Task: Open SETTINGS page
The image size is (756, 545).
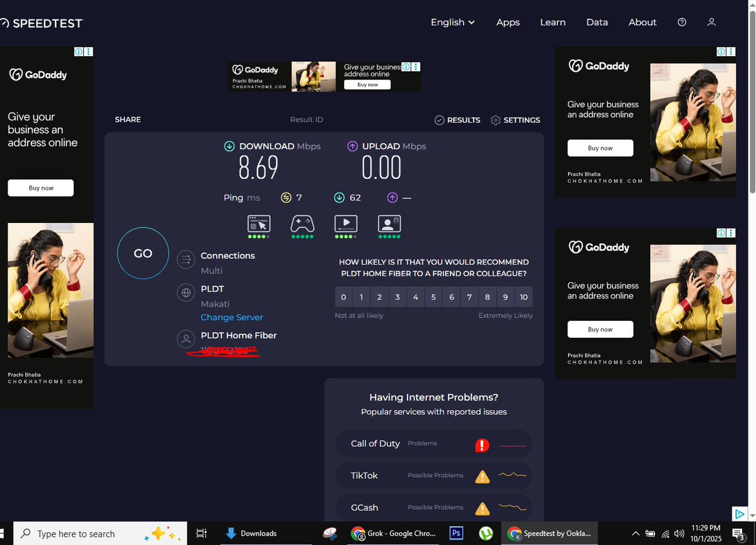Action: pos(515,120)
